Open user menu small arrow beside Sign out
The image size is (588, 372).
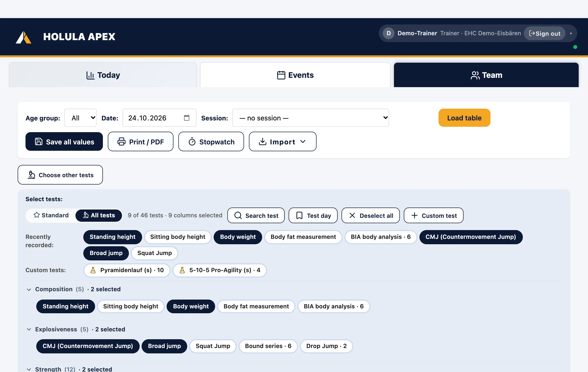click(571, 34)
